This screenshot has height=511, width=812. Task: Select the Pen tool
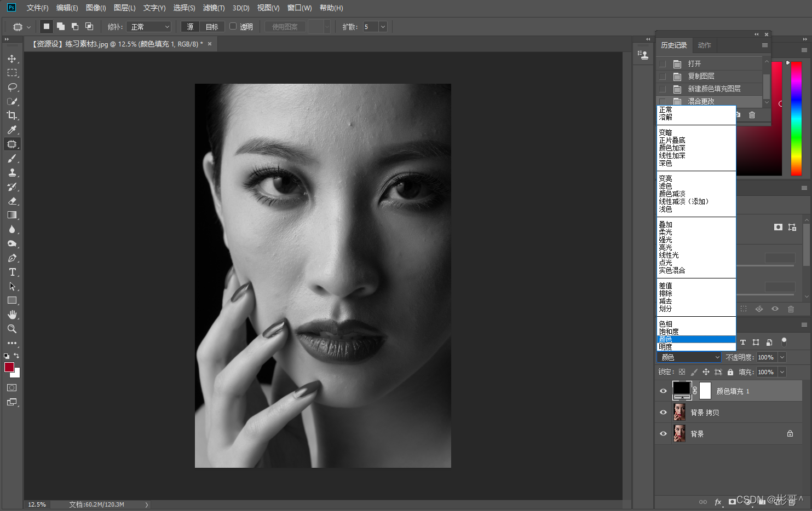point(12,258)
